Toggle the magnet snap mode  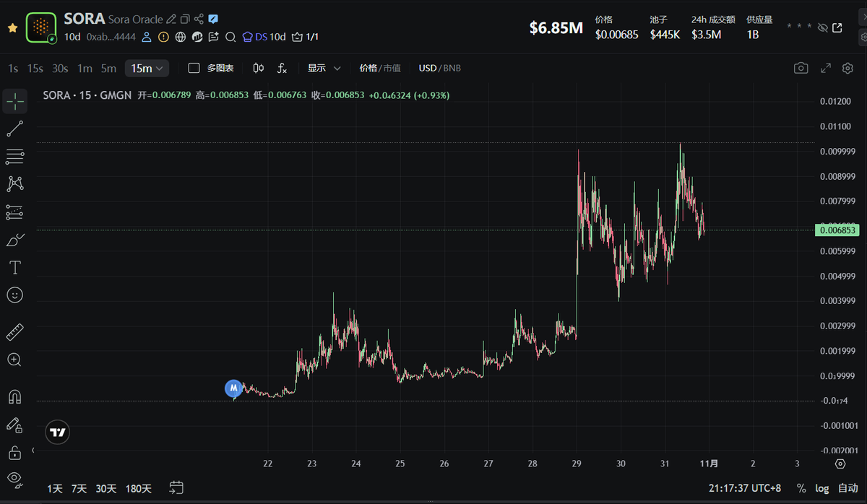click(x=15, y=397)
